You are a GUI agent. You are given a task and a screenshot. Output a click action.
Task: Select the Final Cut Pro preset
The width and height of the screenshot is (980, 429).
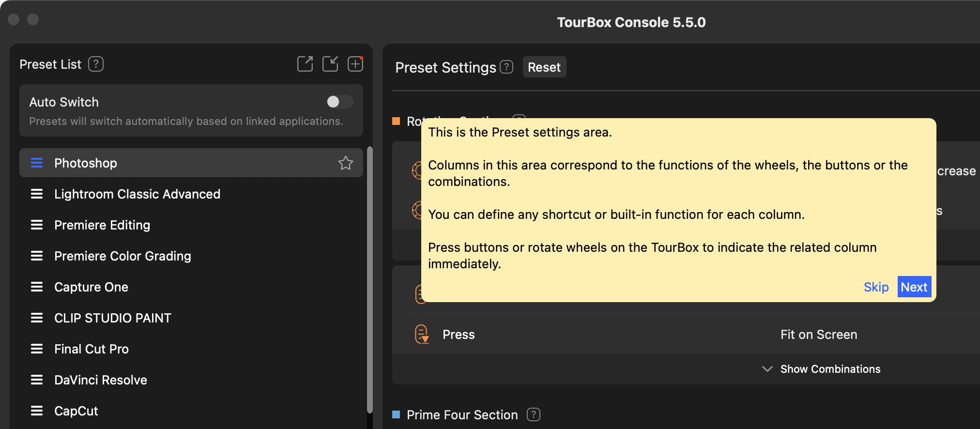pos(91,349)
